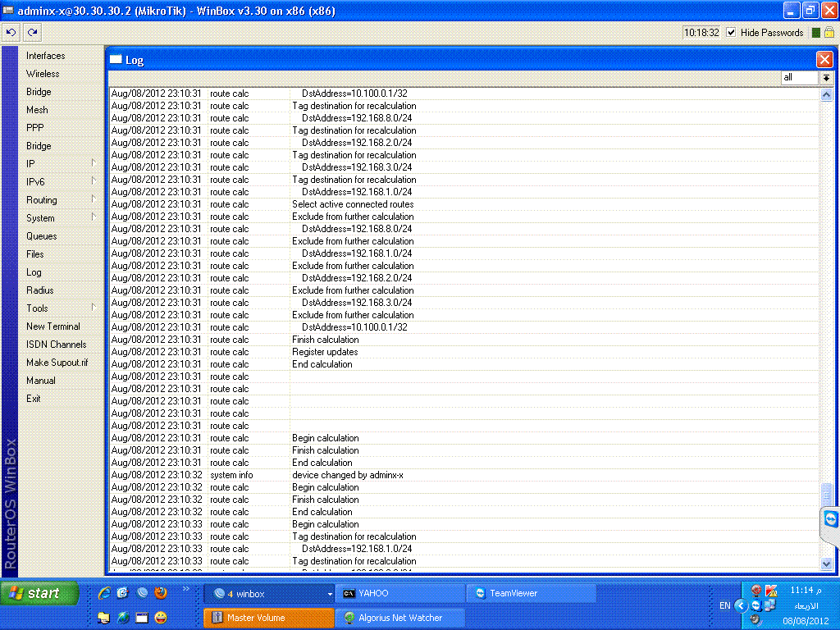Click the TeamViewer side panel tab icon
Image resolution: width=840 pixels, height=630 pixels.
pyautogui.click(x=830, y=519)
